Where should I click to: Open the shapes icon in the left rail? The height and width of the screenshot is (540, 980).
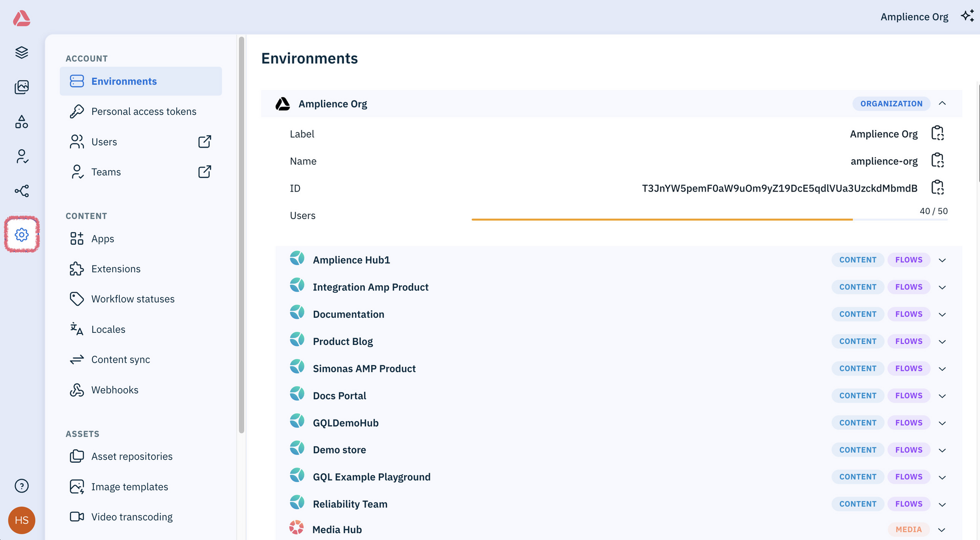tap(21, 122)
